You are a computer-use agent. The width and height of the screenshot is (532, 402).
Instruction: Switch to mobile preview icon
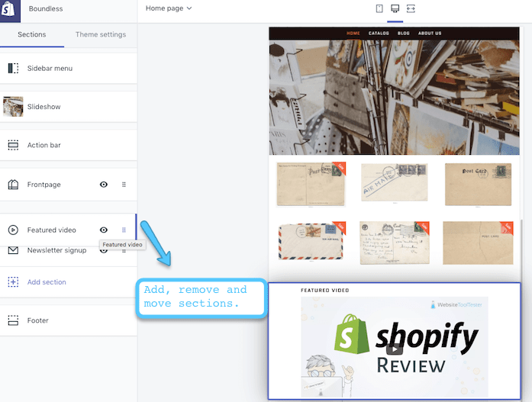tap(379, 8)
